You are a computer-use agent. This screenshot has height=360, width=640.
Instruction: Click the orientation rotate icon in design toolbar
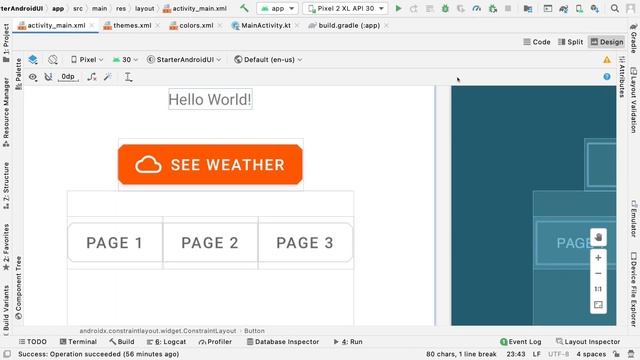coord(53,60)
